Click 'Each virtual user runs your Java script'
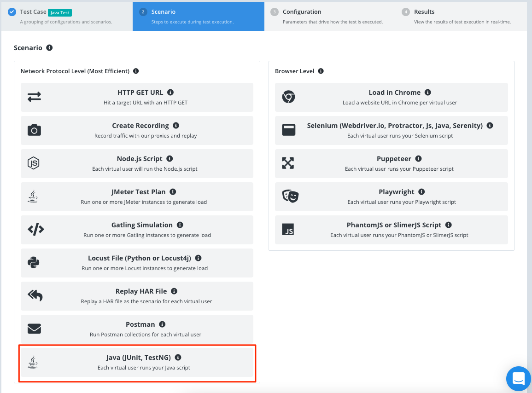This screenshot has width=532, height=393. [144, 368]
